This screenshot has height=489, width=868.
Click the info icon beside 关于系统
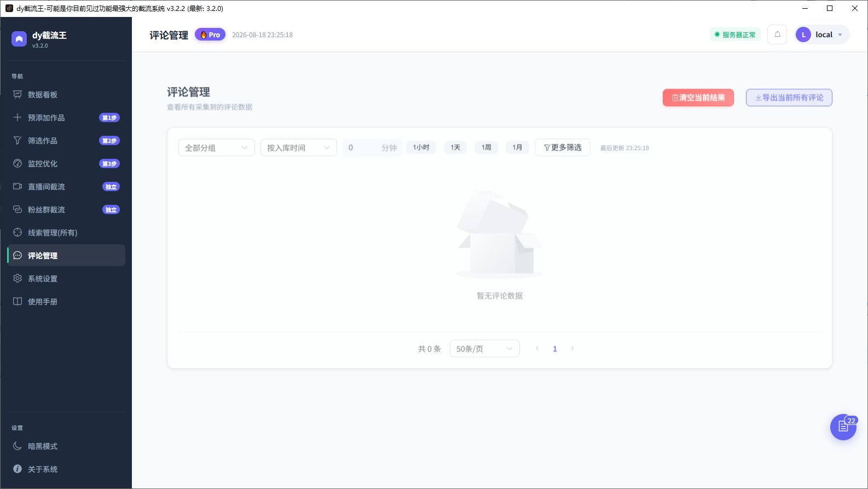18,469
